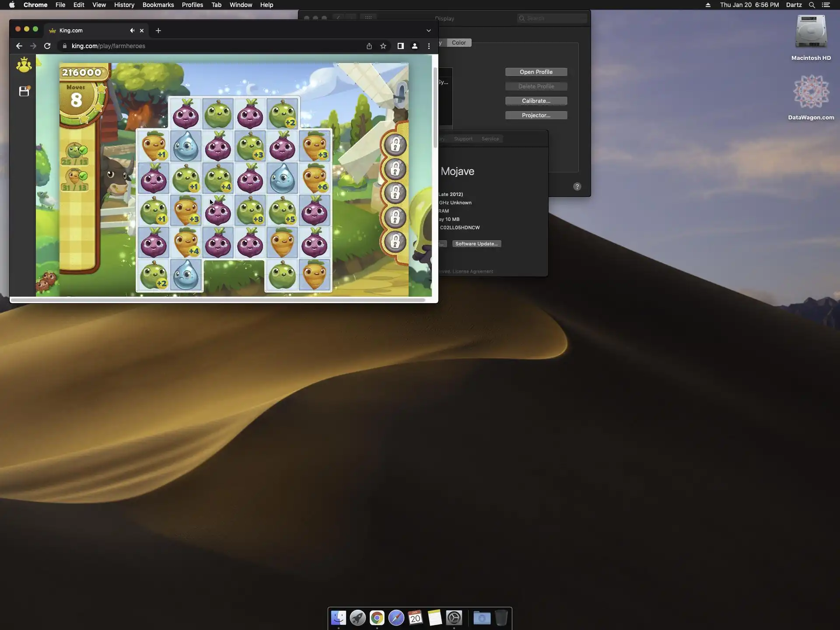This screenshot has height=630, width=840.
Task: Click the Software Update... button
Action: point(476,244)
